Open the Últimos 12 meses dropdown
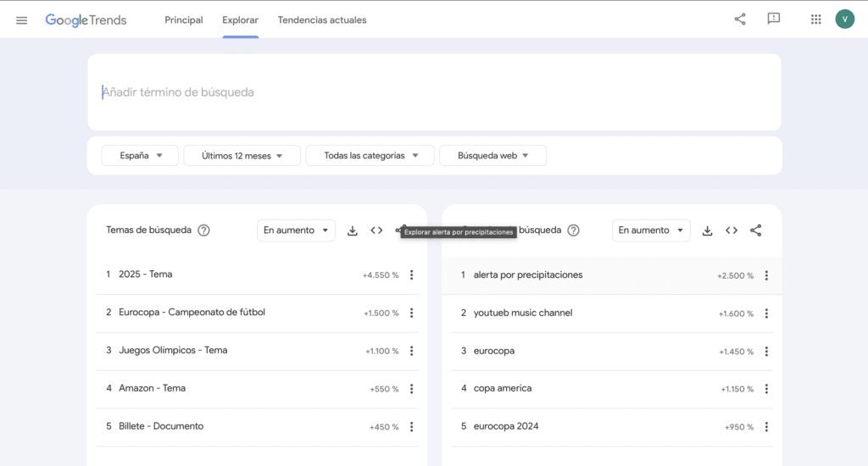Image resolution: width=868 pixels, height=466 pixels. tap(242, 156)
